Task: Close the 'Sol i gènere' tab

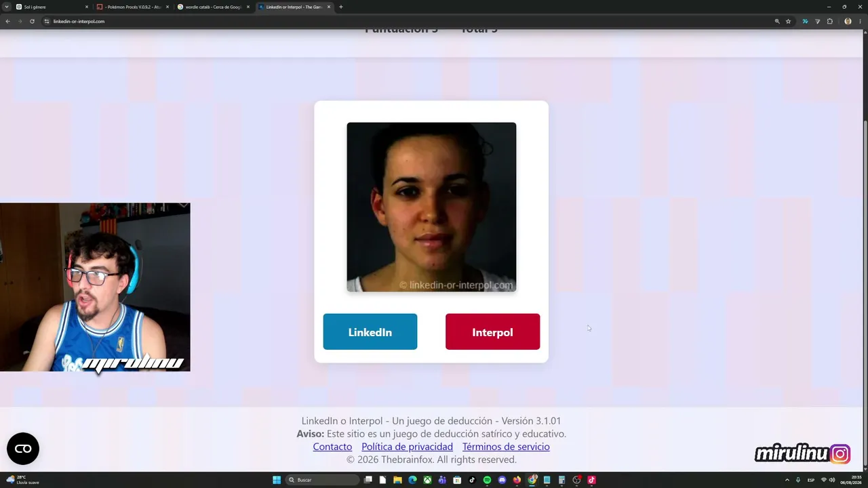Action: tap(87, 7)
